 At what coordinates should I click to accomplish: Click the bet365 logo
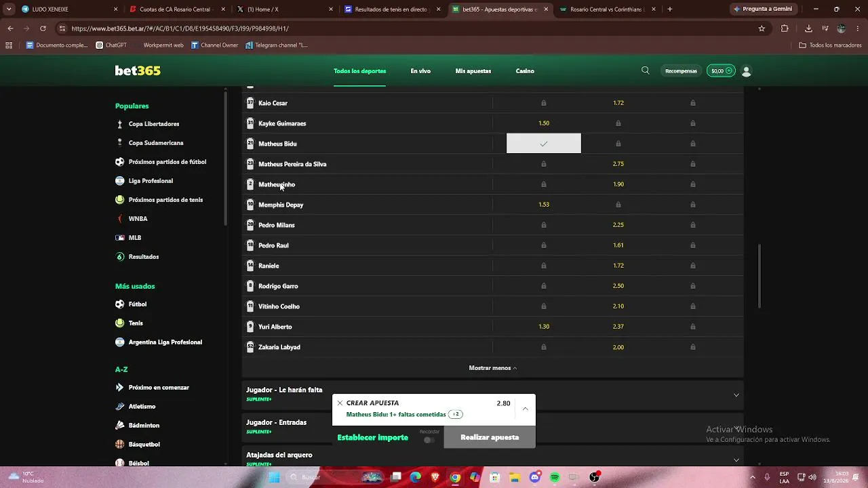click(x=138, y=70)
